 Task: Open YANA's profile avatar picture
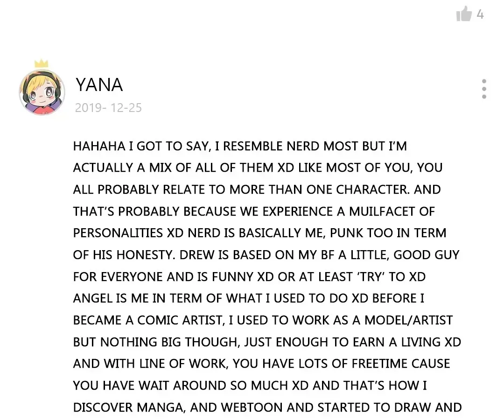pyautogui.click(x=42, y=92)
